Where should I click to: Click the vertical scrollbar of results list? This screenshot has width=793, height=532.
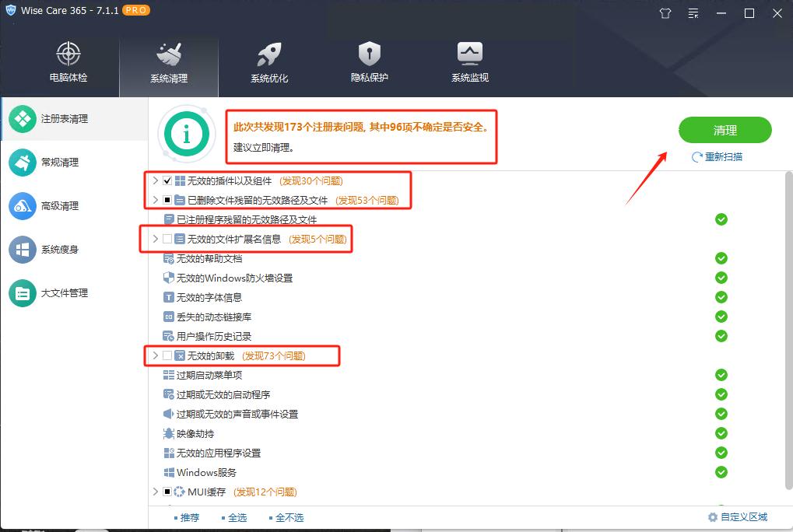coord(788,331)
